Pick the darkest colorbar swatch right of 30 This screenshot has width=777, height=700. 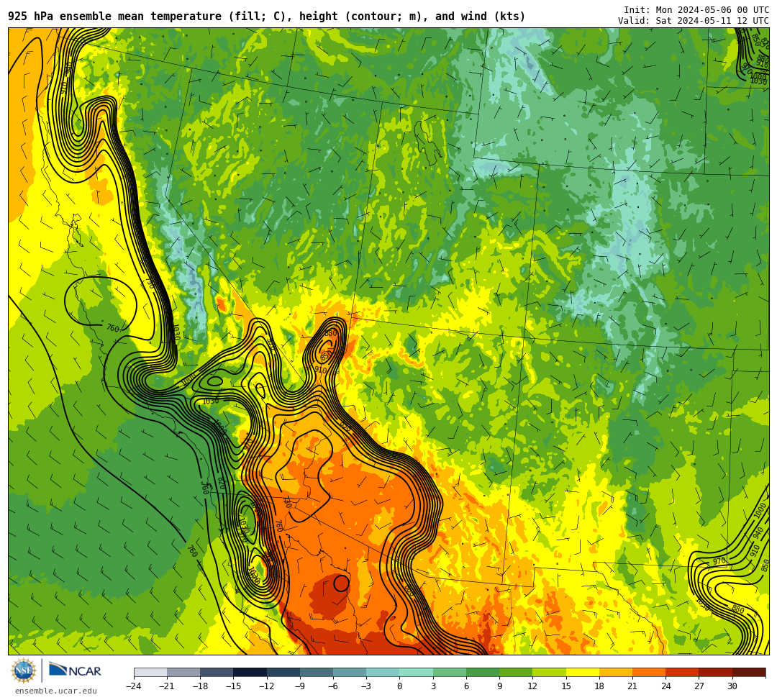click(749, 672)
